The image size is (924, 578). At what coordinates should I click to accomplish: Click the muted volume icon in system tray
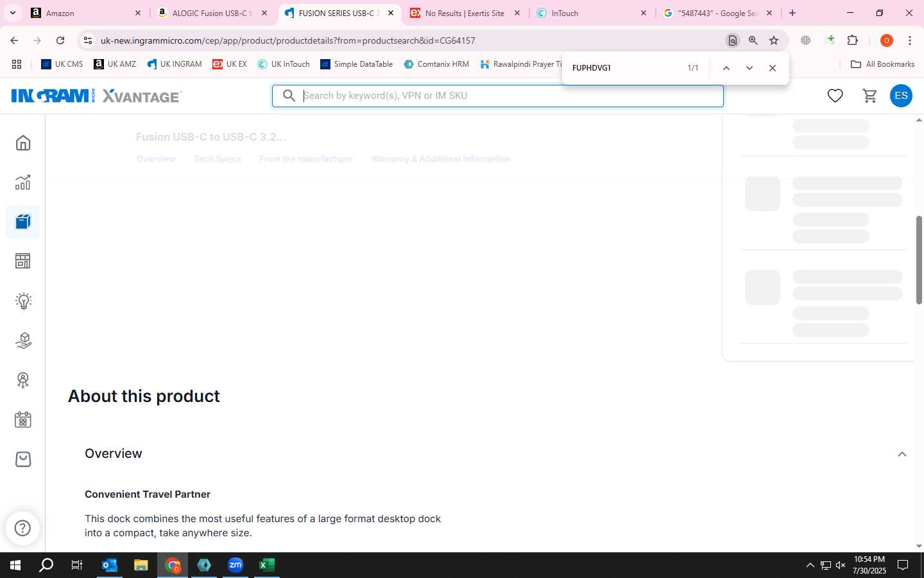point(841,565)
